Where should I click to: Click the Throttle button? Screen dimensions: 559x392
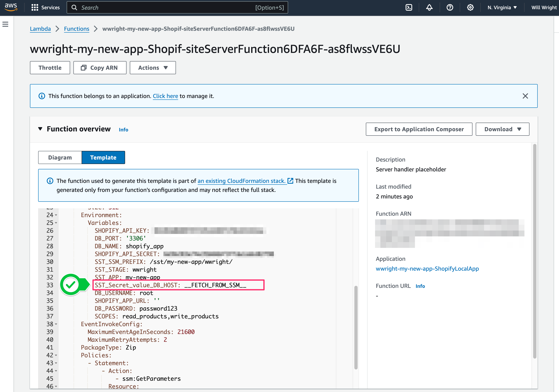tap(50, 67)
